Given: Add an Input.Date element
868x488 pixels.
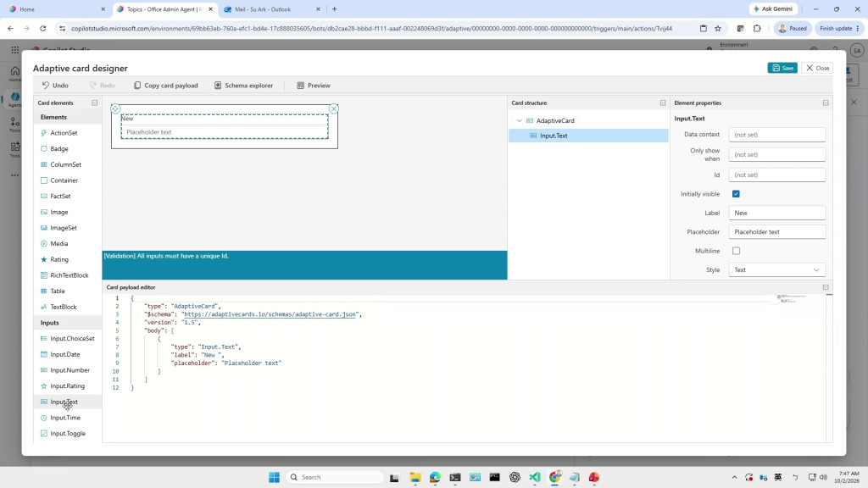Looking at the screenshot, I should 64,354.
